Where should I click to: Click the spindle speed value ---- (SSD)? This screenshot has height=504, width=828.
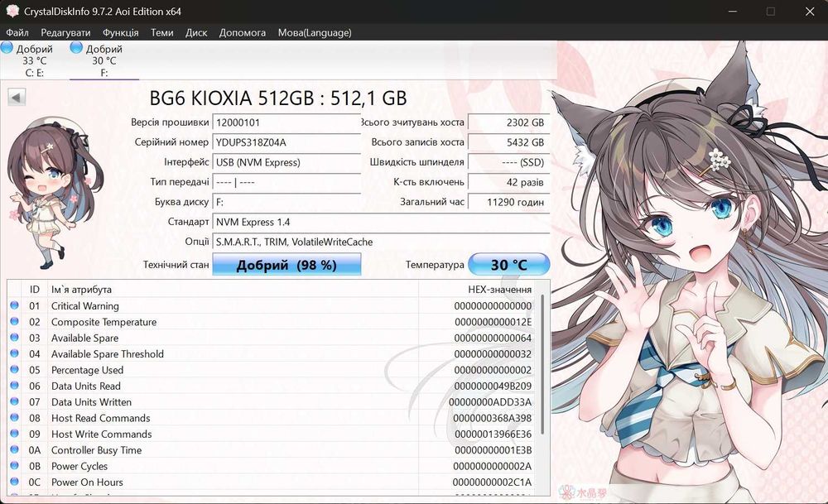(x=509, y=162)
